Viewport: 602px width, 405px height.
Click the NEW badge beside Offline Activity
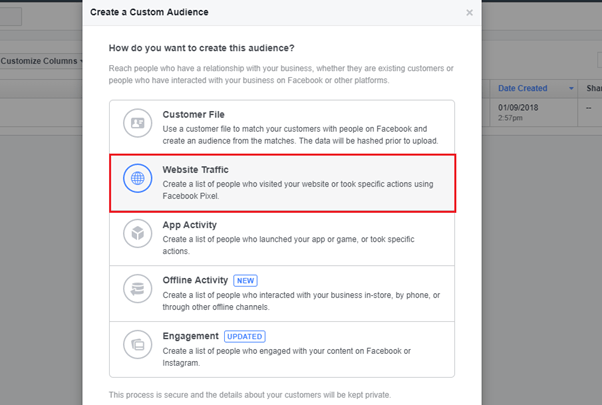(245, 281)
